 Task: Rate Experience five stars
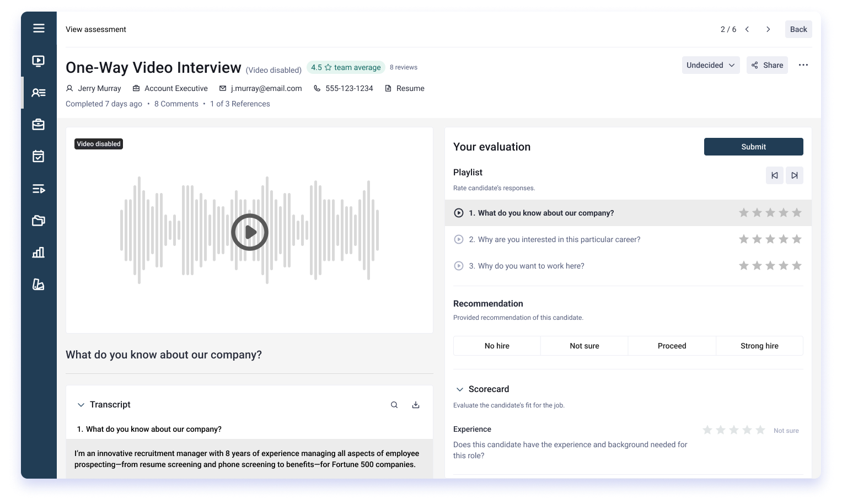[x=760, y=430]
